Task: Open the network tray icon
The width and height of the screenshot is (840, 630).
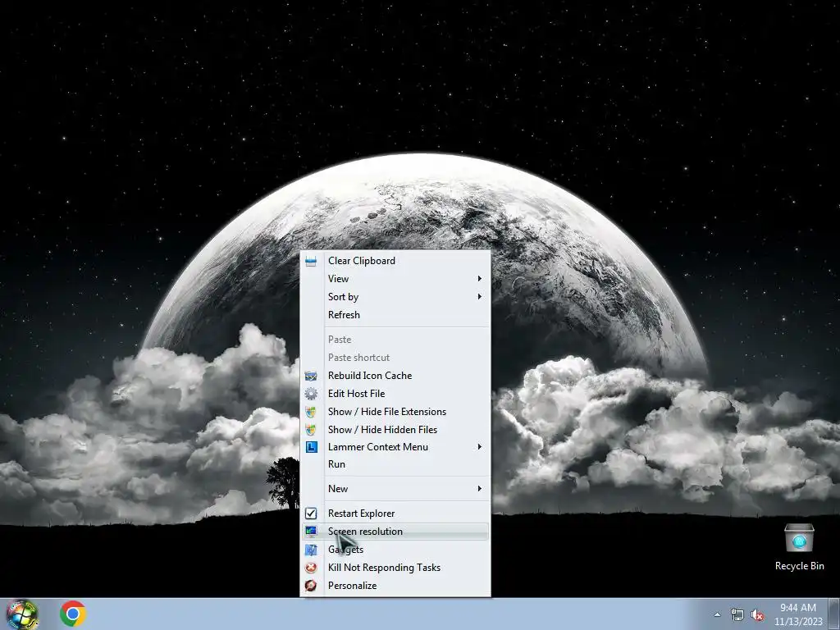Action: pyautogui.click(x=737, y=615)
